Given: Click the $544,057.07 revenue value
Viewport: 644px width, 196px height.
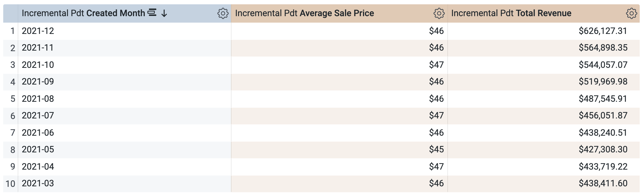Looking at the screenshot, I should point(603,65).
